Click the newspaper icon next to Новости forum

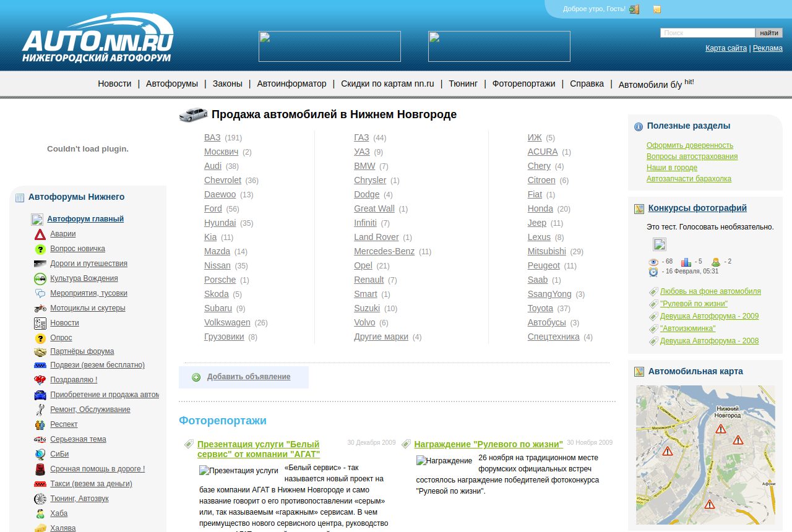[40, 323]
